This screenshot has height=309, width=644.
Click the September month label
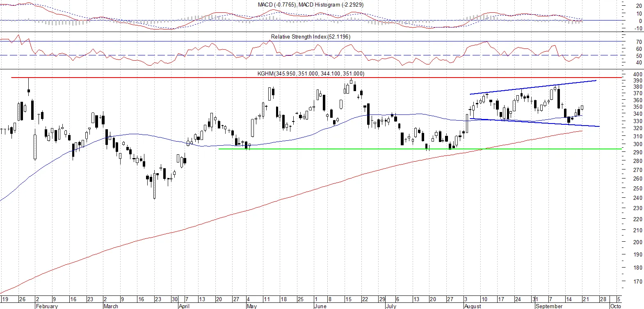549,306
